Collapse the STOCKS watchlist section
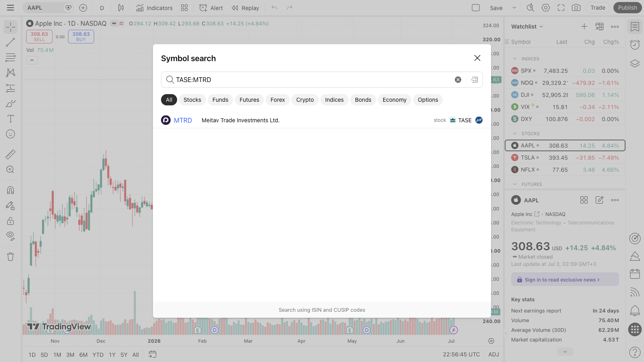Screen dimensions: 644x362 (x=514, y=134)
